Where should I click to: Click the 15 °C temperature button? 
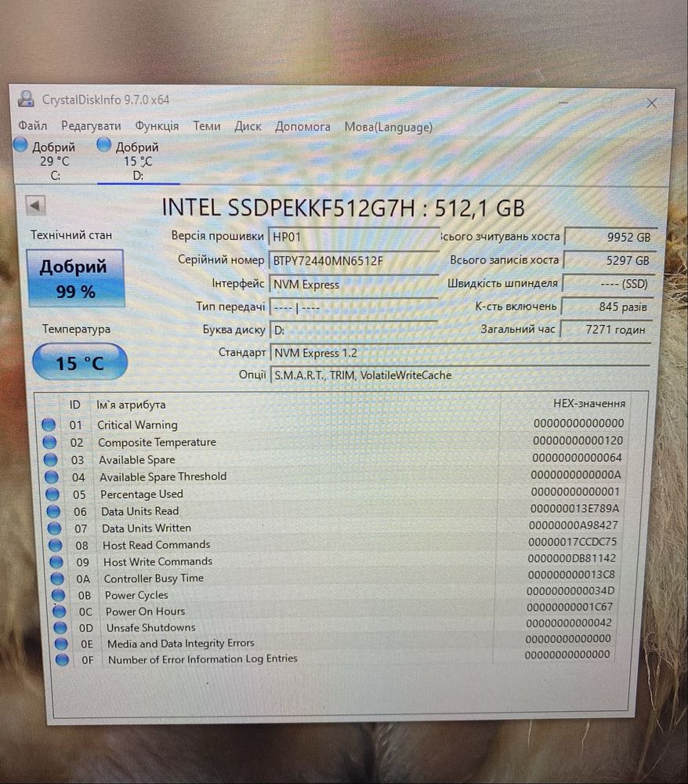point(80,362)
